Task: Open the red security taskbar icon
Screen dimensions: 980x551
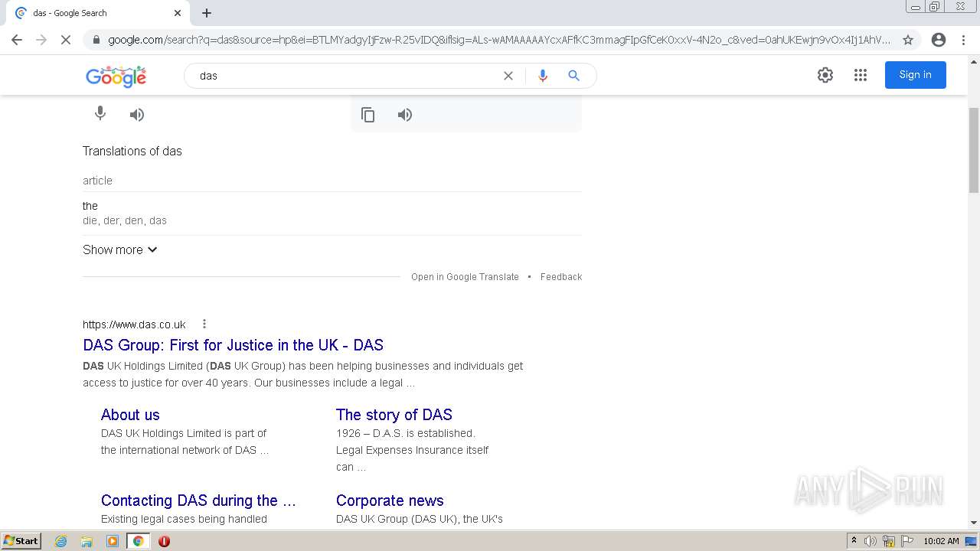Action: [164, 541]
